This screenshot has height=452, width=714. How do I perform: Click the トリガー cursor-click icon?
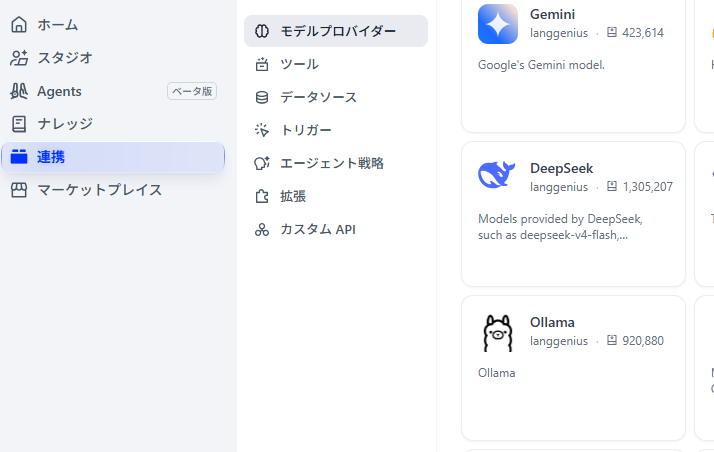[262, 130]
